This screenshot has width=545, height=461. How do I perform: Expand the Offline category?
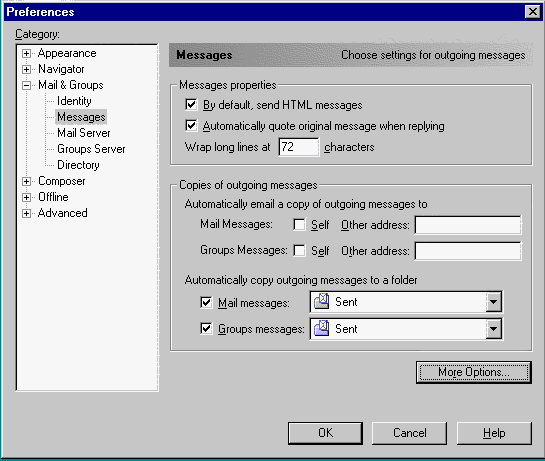point(26,197)
